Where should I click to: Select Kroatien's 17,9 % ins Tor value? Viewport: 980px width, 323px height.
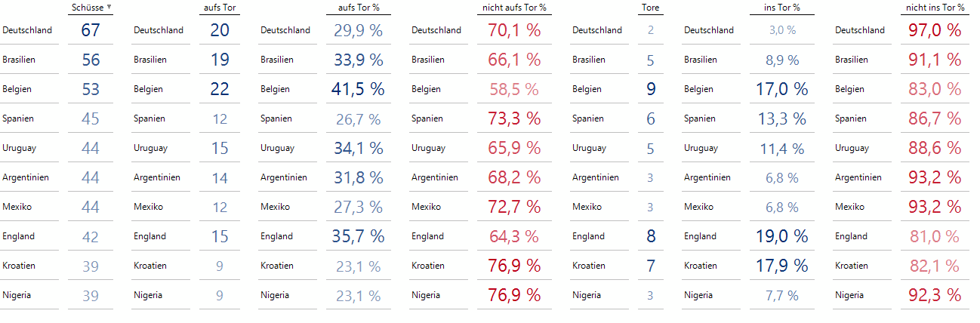(x=781, y=266)
